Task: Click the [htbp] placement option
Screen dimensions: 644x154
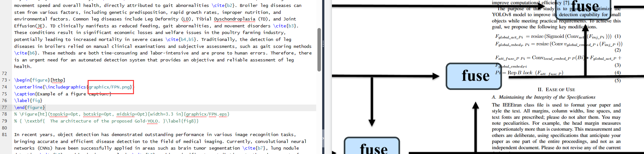Action: pyautogui.click(x=58, y=80)
